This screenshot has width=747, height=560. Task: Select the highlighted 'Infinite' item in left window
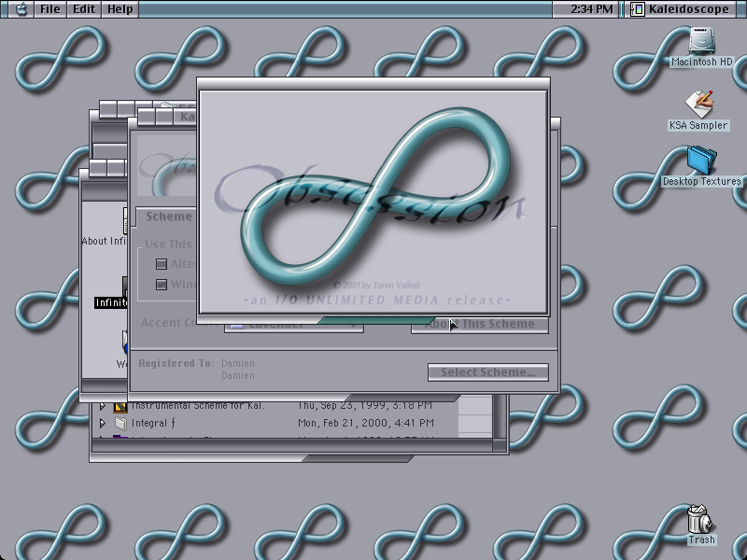pyautogui.click(x=111, y=302)
